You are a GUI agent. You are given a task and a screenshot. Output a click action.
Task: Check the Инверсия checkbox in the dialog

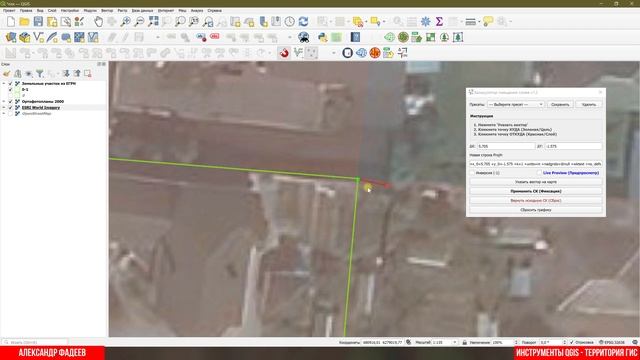pyautogui.click(x=473, y=173)
